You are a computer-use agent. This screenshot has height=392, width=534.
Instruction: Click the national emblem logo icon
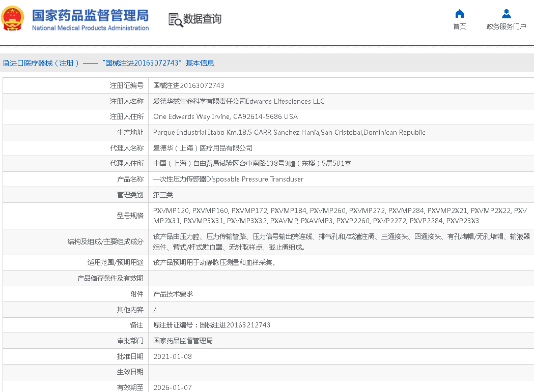[x=13, y=18]
